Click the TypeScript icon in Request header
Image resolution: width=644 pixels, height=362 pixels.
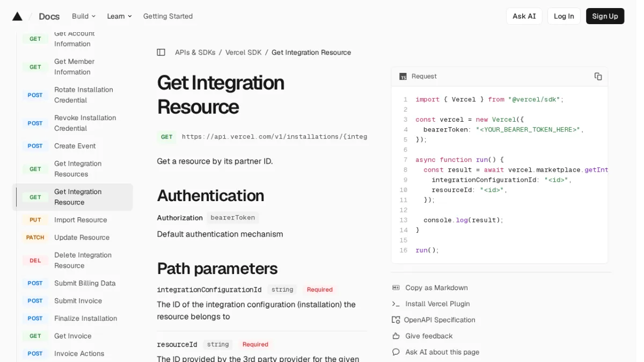pyautogui.click(x=403, y=77)
